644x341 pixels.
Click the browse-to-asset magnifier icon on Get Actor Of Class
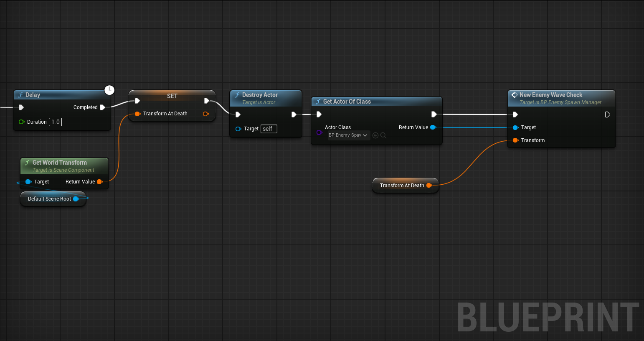click(383, 135)
